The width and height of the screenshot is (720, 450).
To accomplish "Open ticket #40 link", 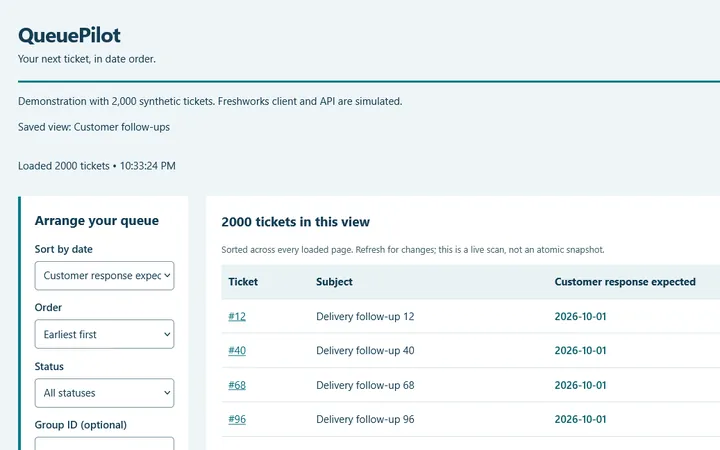I will (x=237, y=350).
